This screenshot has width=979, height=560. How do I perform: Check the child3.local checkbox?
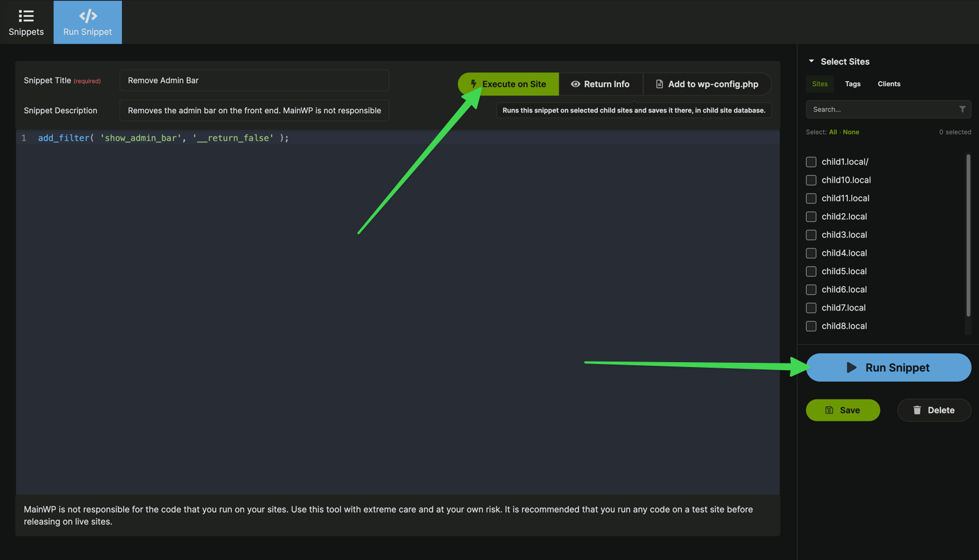pyautogui.click(x=811, y=235)
